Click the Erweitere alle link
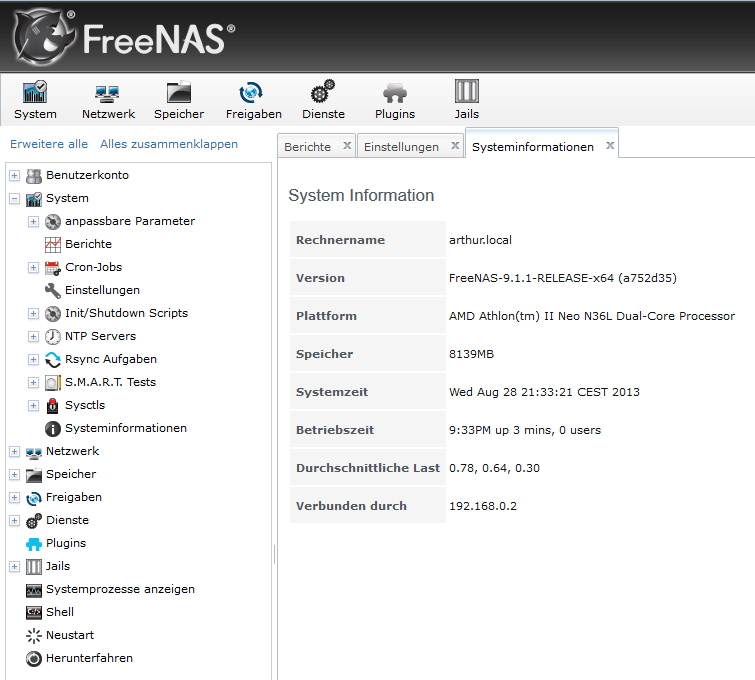This screenshot has height=680, width=755. (49, 144)
